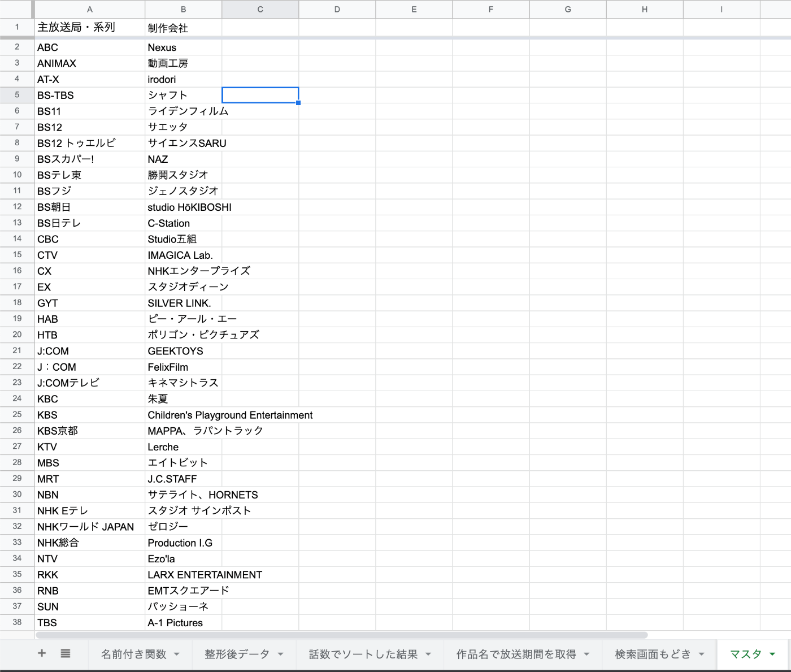This screenshot has height=672, width=791.
Task: Select the cell containing サイエンスSARU
Action: tap(184, 143)
